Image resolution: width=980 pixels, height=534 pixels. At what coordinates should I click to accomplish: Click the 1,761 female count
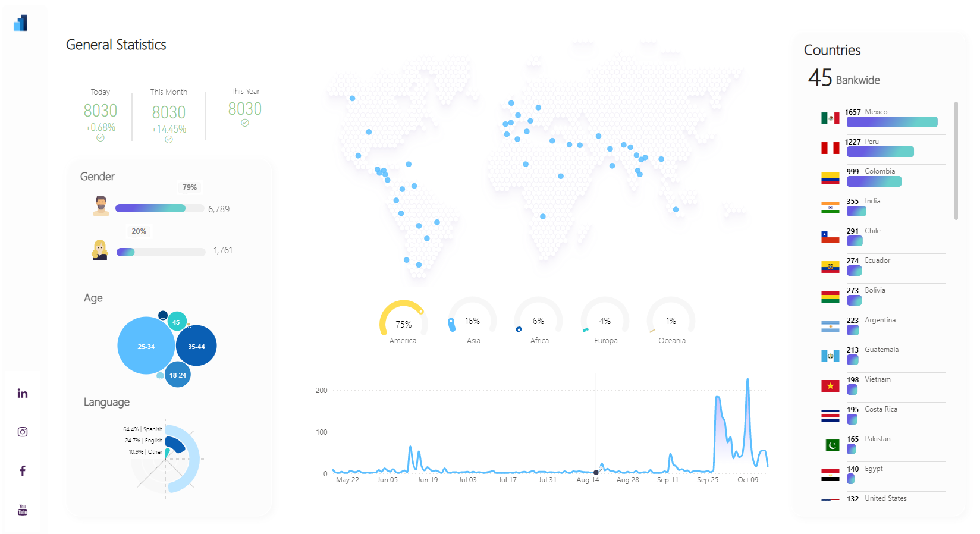pyautogui.click(x=223, y=250)
